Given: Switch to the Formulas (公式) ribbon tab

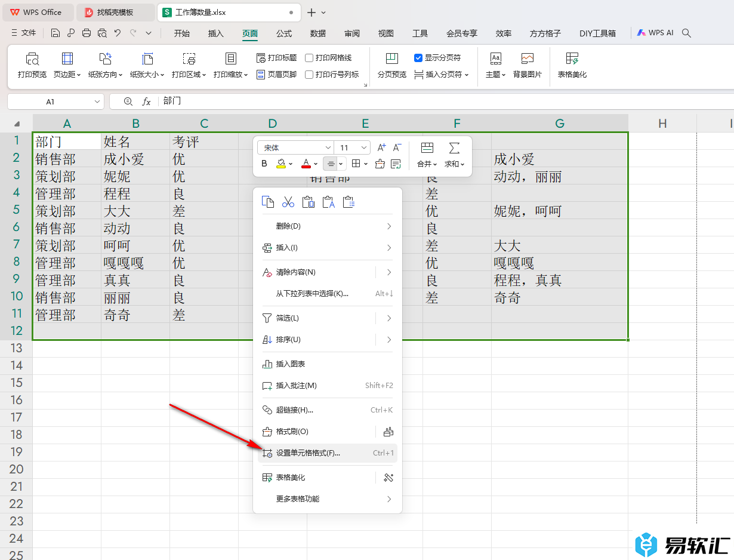Looking at the screenshot, I should pos(284,33).
